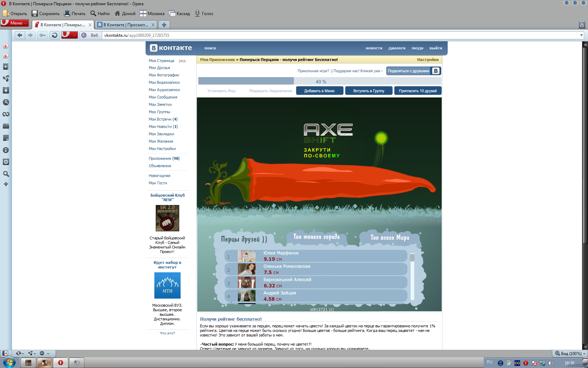Click the Веб security badge in address bar
The height and width of the screenshot is (368, 588).
pos(90,35)
